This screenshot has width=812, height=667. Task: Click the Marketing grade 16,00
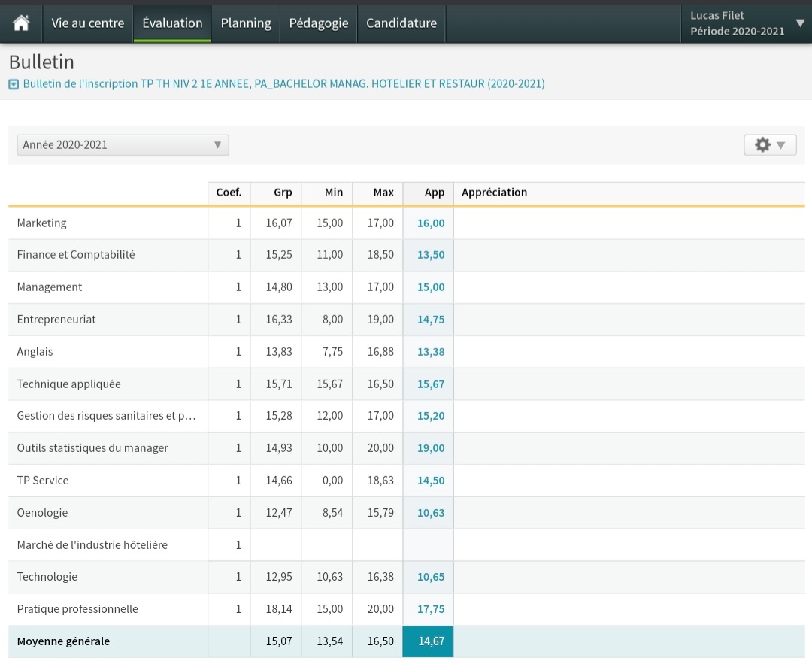point(430,223)
